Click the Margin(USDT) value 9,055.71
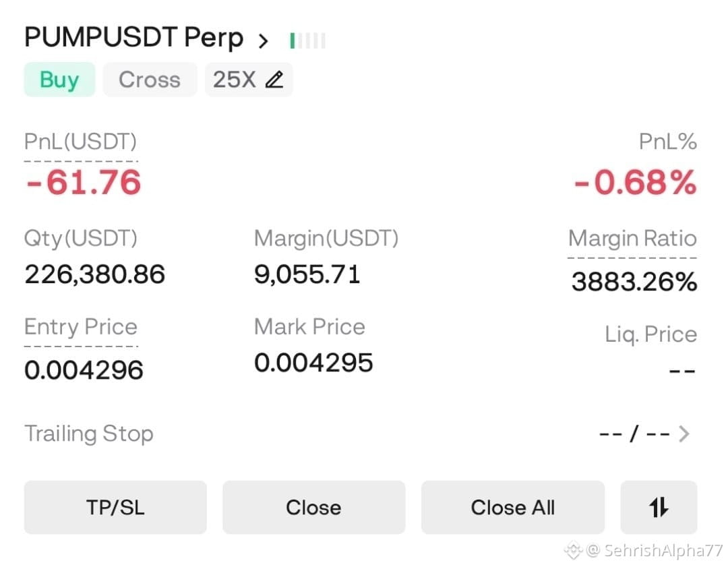The width and height of the screenshot is (728, 567). point(307,274)
